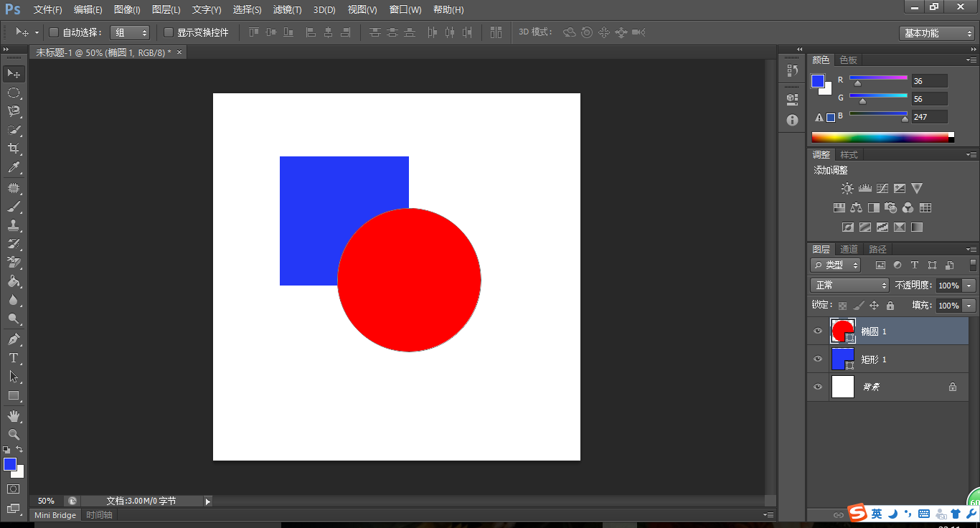Select the Horizontal Type tool
980x528 pixels.
point(14,357)
